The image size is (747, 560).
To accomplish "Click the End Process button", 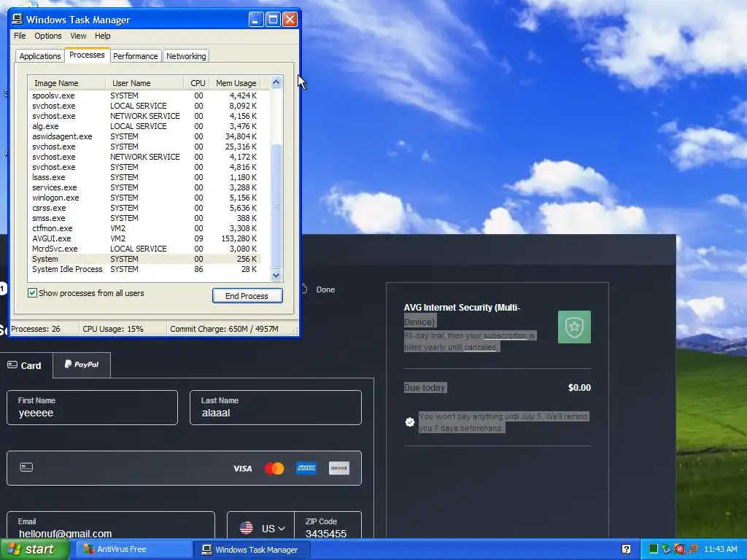I will tap(247, 296).
